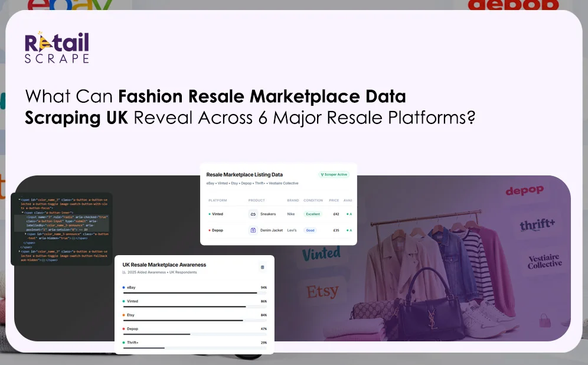Click the icon button in the Awareness card header
The image size is (588, 365).
263,267
